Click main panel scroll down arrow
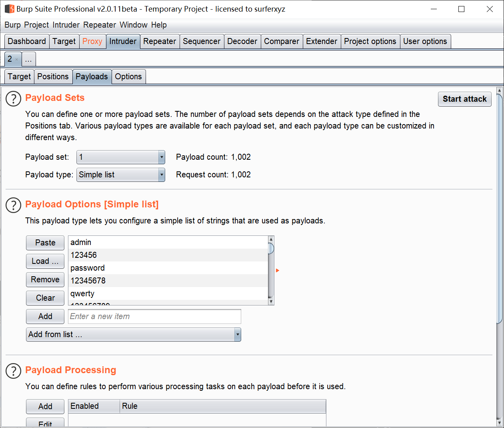 click(499, 423)
